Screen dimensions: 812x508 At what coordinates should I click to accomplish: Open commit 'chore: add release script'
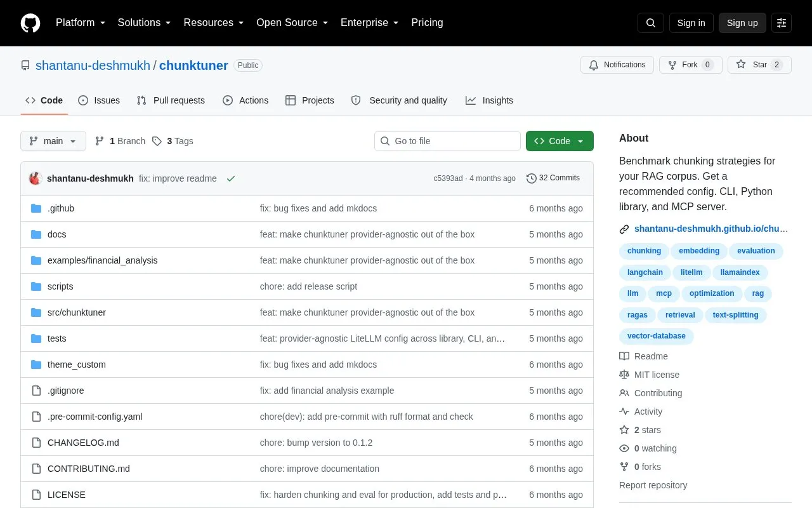pos(308,286)
